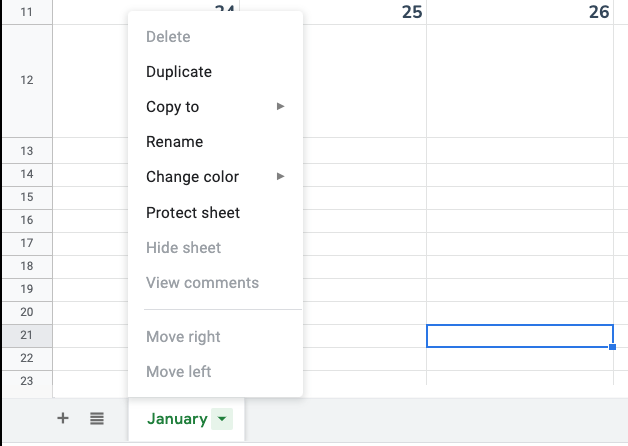Choose Rename in the sheet menu
Image resolution: width=628 pixels, height=446 pixels.
[174, 142]
